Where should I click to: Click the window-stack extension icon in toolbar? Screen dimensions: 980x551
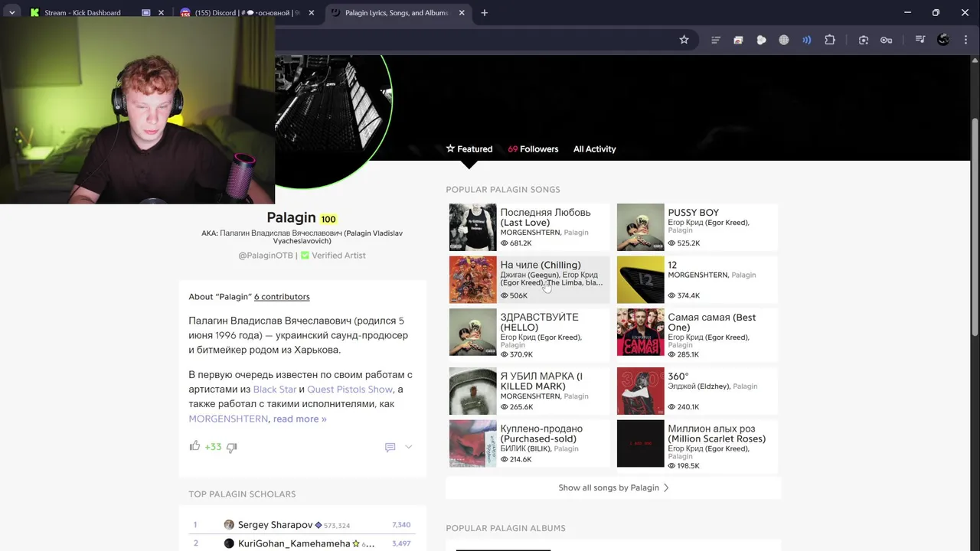738,40
